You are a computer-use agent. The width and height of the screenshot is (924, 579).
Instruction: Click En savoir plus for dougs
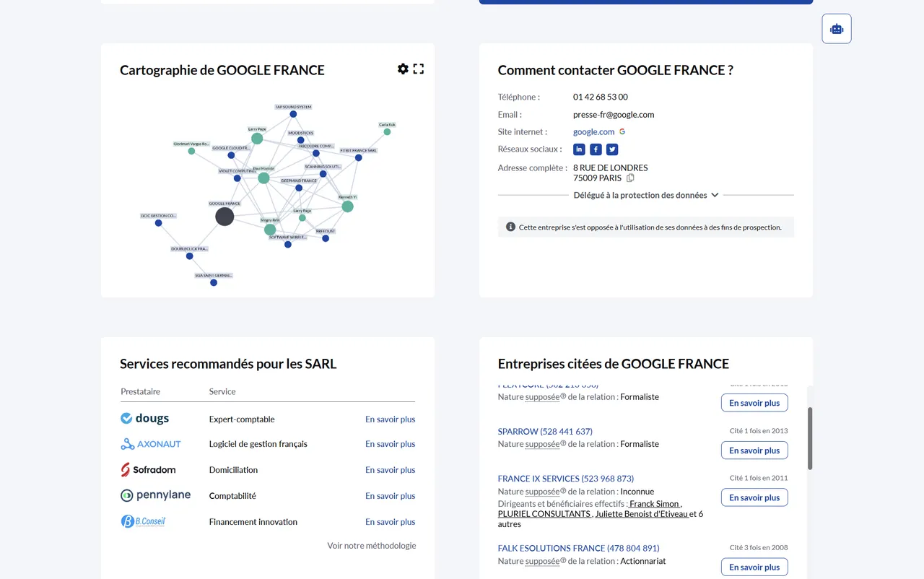[390, 419]
